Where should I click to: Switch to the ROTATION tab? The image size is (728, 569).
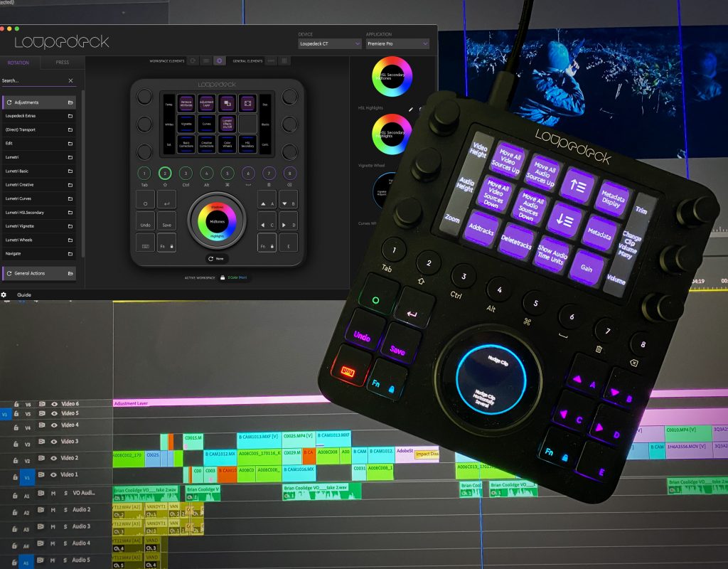click(x=18, y=63)
